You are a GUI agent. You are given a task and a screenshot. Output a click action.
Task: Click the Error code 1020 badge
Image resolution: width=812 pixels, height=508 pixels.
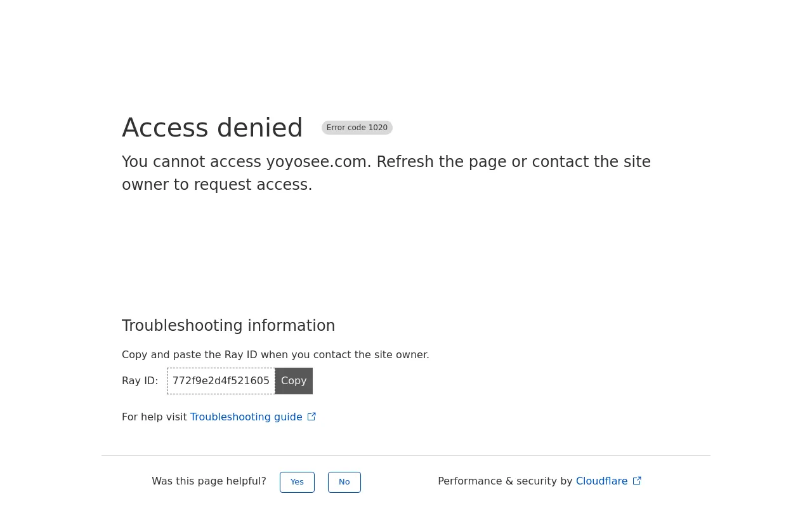click(x=357, y=128)
